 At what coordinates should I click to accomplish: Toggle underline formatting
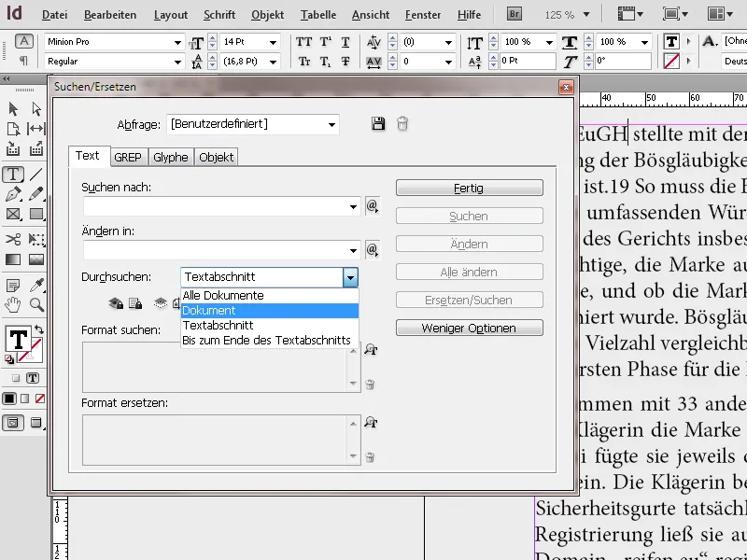point(344,43)
